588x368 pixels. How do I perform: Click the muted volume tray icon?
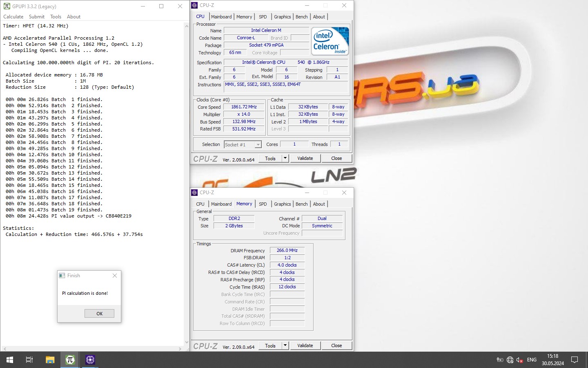520,360
